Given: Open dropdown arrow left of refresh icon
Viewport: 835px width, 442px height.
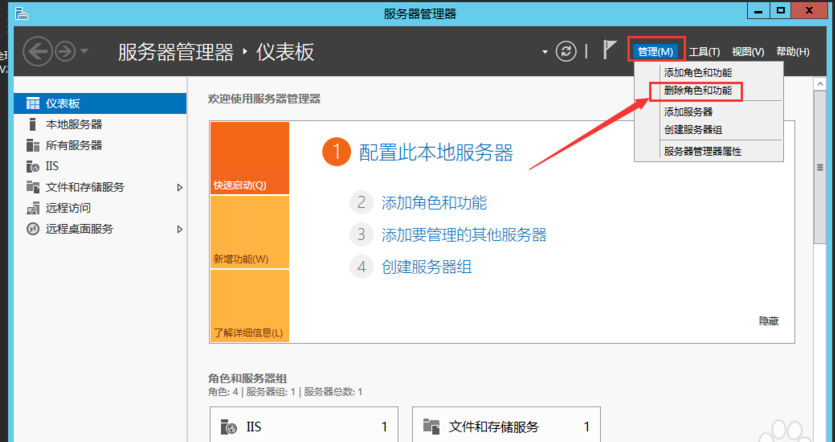Looking at the screenshot, I should tap(545, 52).
